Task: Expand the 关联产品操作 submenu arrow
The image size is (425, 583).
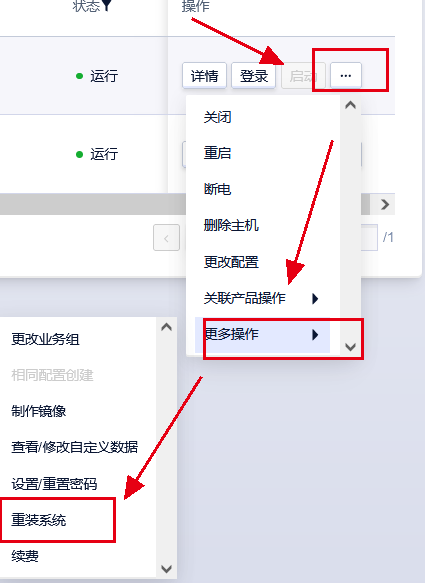Action: point(315,299)
